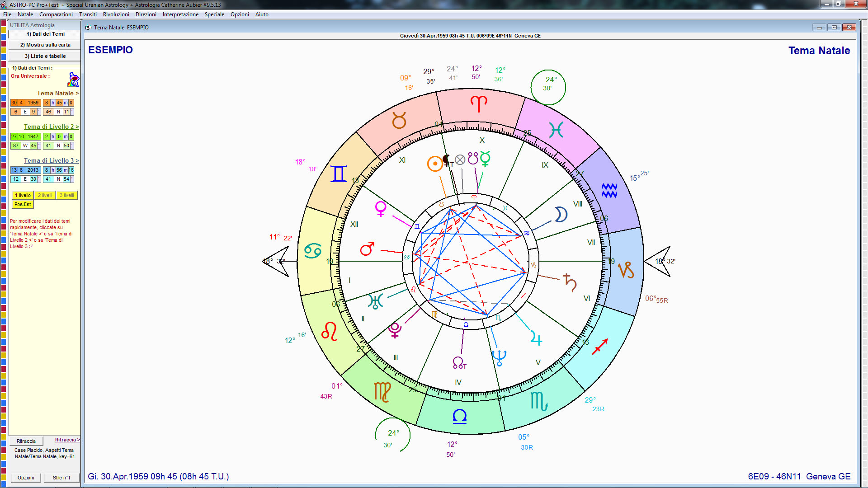Click the Sagittarius arrow sign on the ring

point(600,347)
